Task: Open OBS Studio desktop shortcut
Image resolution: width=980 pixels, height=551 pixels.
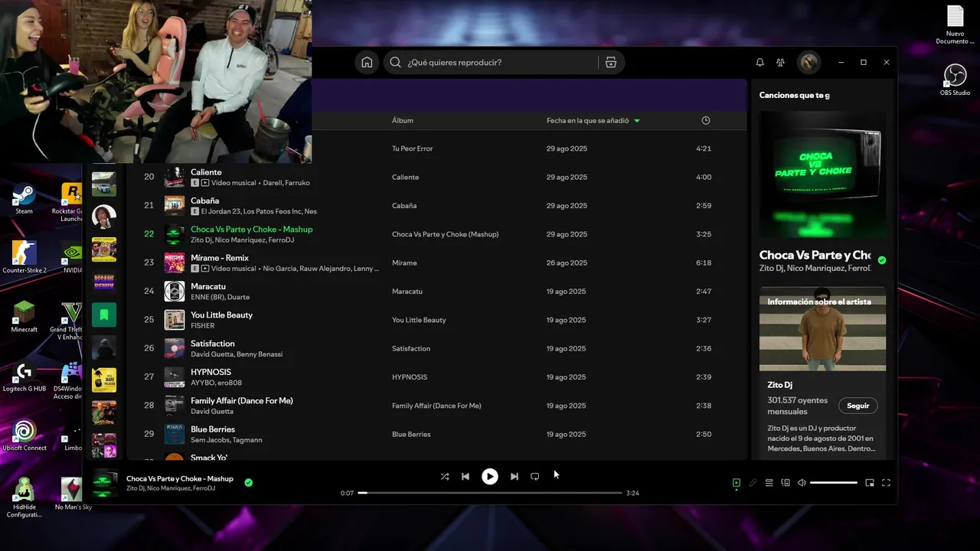Action: tap(955, 80)
